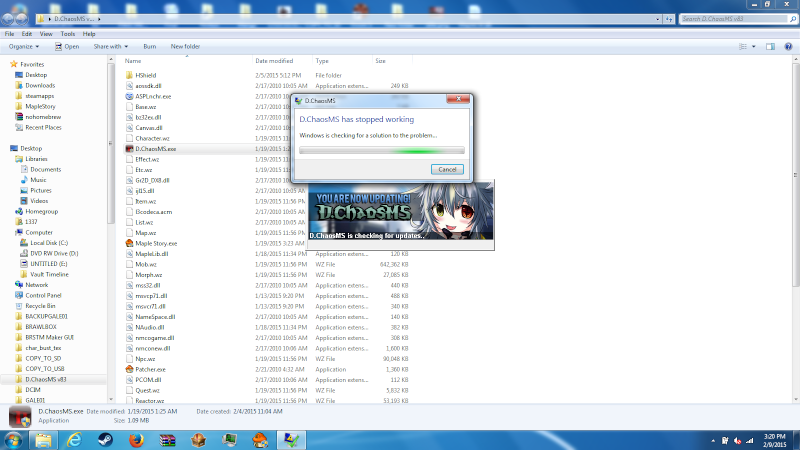The height and width of the screenshot is (450, 800).
Task: Open the Homegroup node
Action: tap(41, 212)
